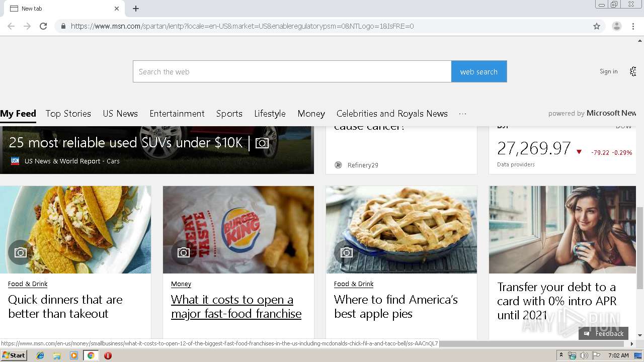Click the Windows Start button

tap(14, 355)
